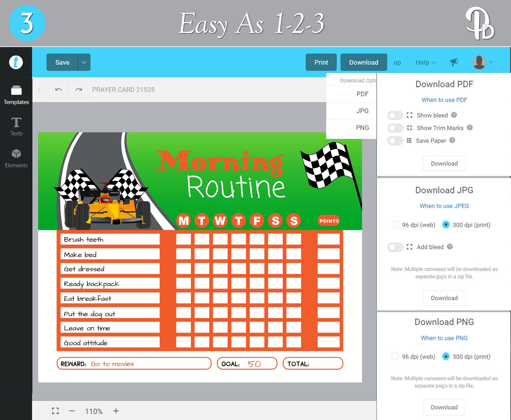Open the Help dropdown menu
The height and width of the screenshot is (420, 511).
[425, 62]
